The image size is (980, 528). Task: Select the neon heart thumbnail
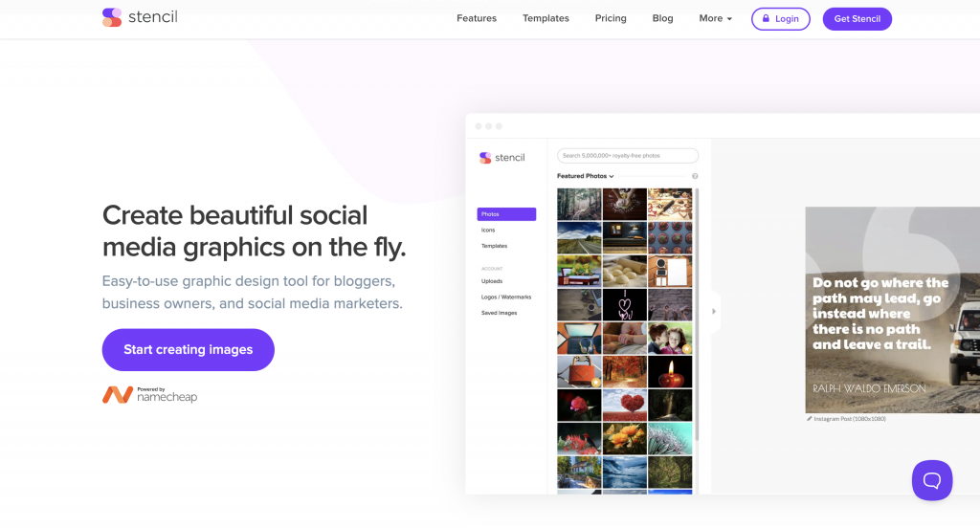[624, 305]
